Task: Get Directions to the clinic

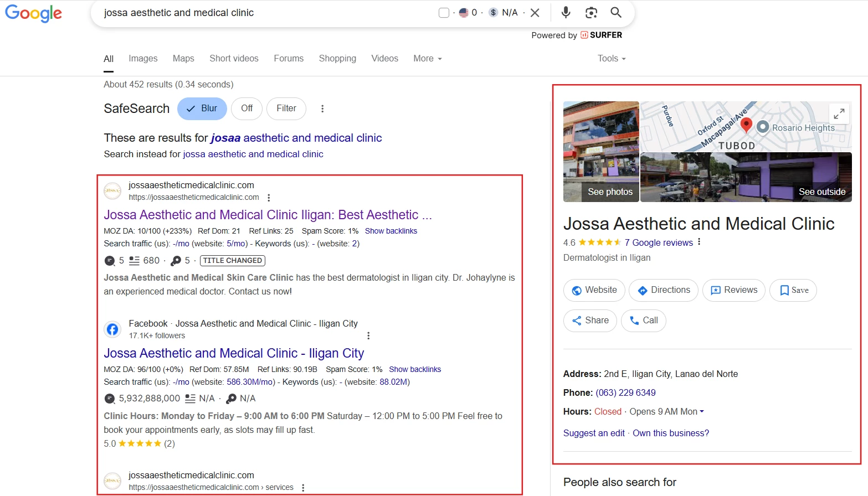Action: [x=664, y=290]
